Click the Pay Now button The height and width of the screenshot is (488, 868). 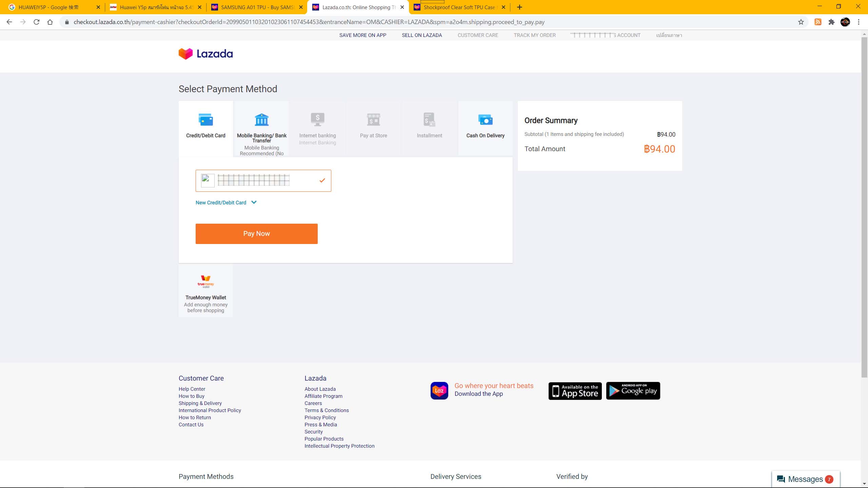click(256, 233)
